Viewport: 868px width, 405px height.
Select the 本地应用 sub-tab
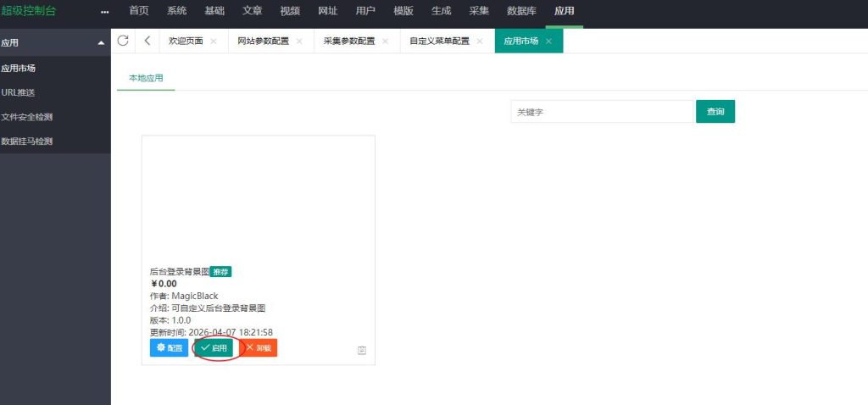146,78
